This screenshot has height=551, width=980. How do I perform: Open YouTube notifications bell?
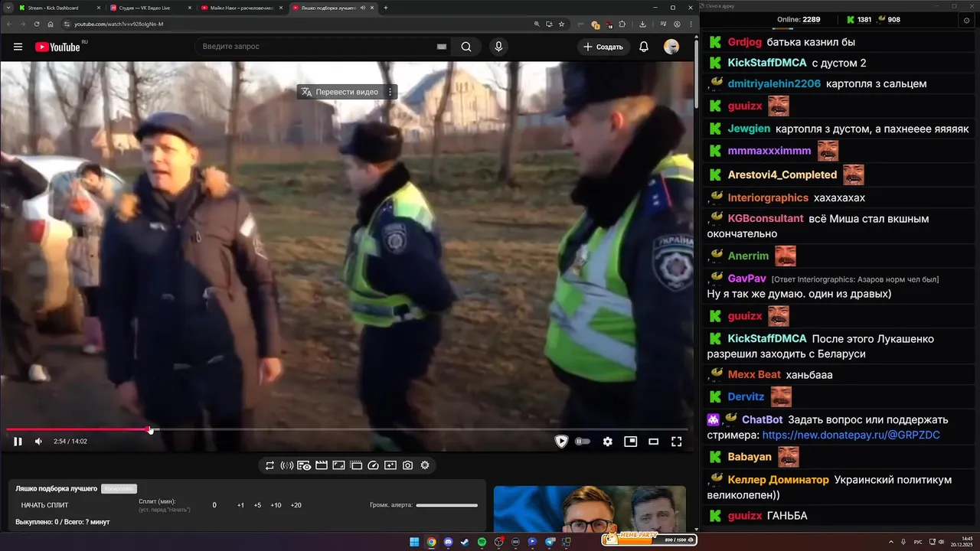644,47
